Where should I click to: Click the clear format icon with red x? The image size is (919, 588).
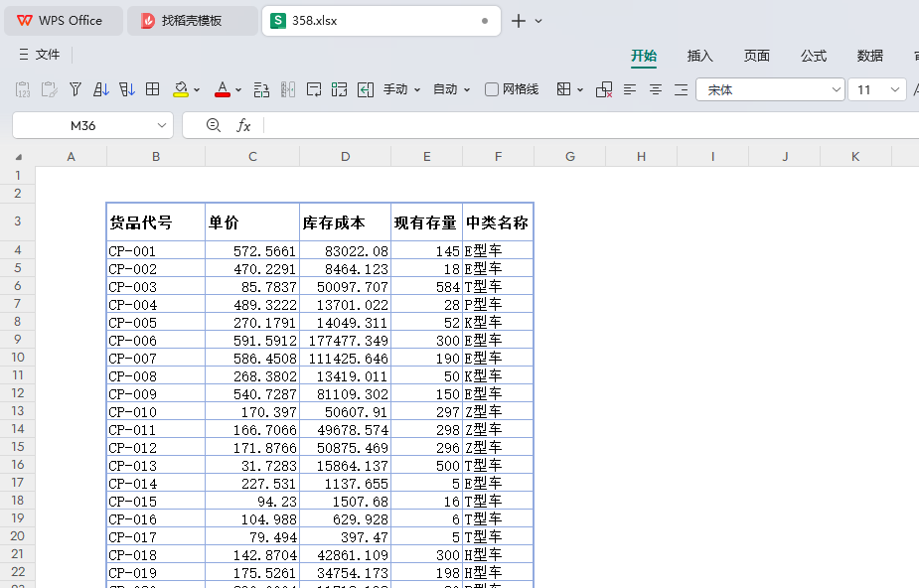coord(604,89)
